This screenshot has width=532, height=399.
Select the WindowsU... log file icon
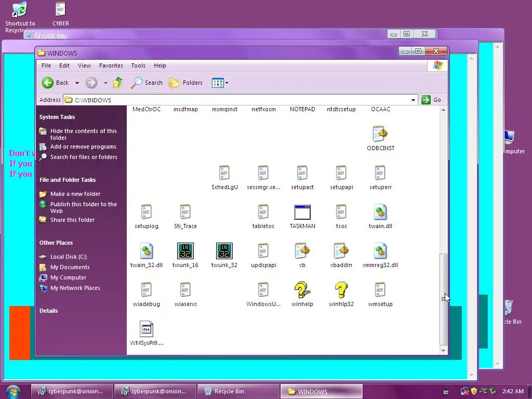point(263,290)
